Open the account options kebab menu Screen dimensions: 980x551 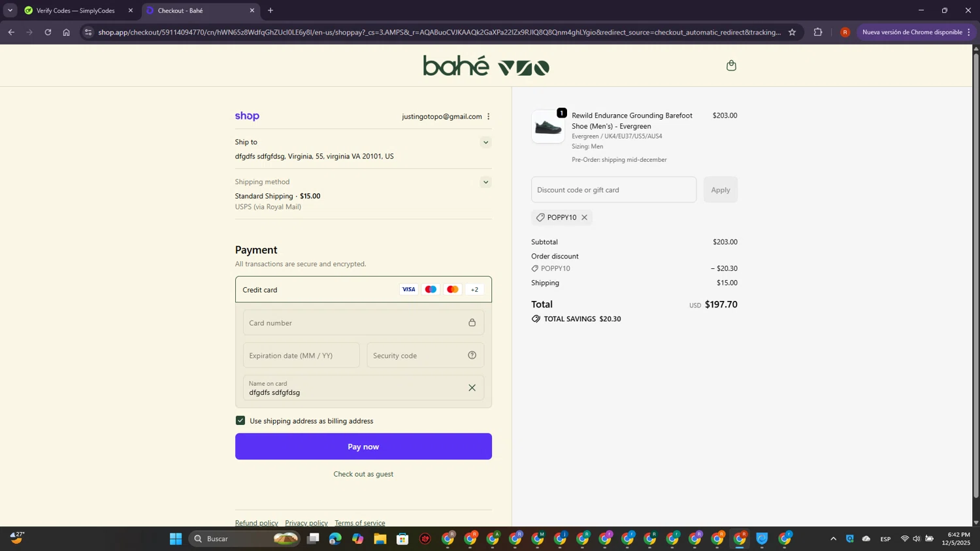click(x=488, y=116)
